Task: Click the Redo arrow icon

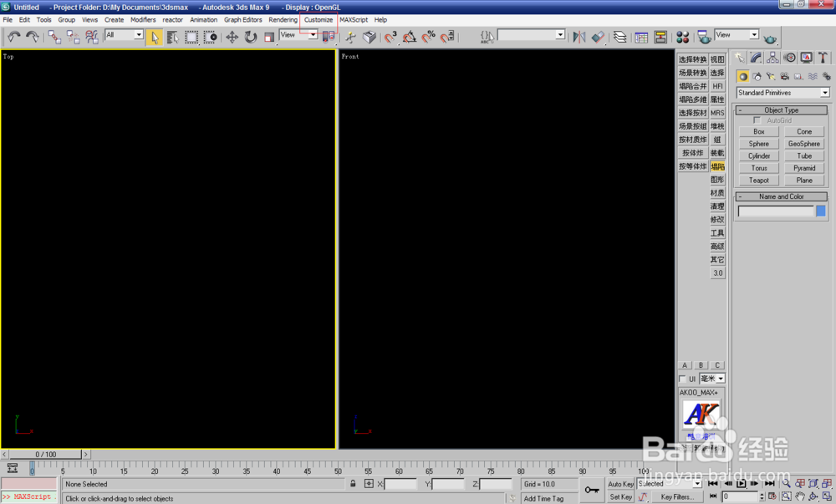Action: (33, 37)
